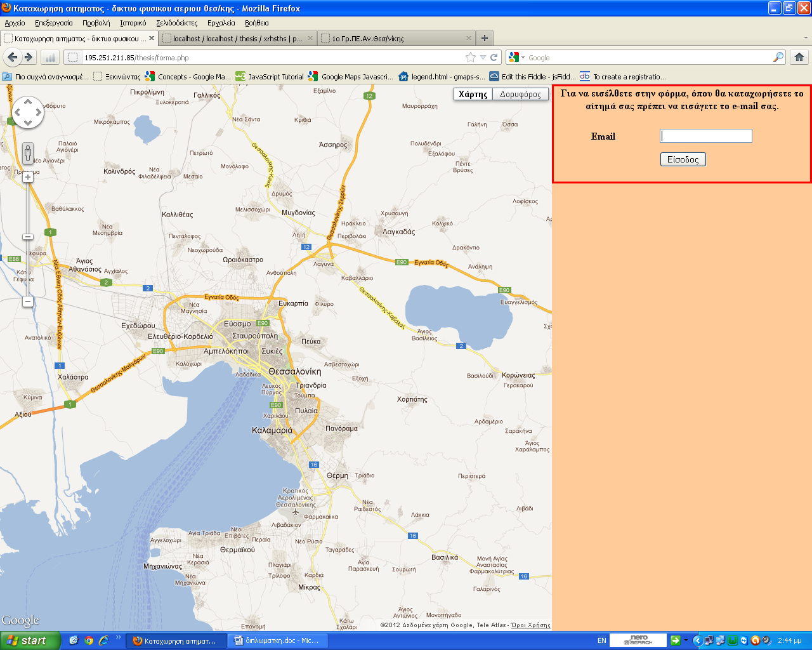
Task: Switch map view to Δορυφόρος satellite
Action: click(521, 94)
